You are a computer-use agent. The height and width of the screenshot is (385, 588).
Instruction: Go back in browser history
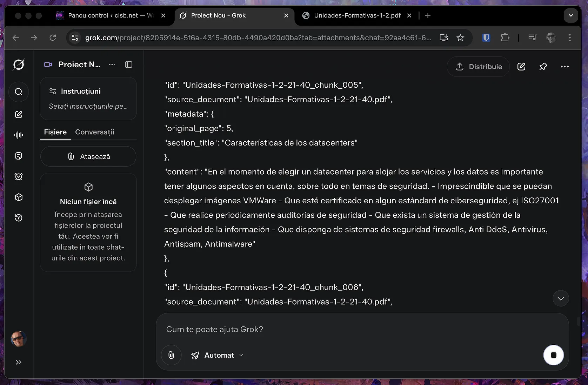[16, 38]
